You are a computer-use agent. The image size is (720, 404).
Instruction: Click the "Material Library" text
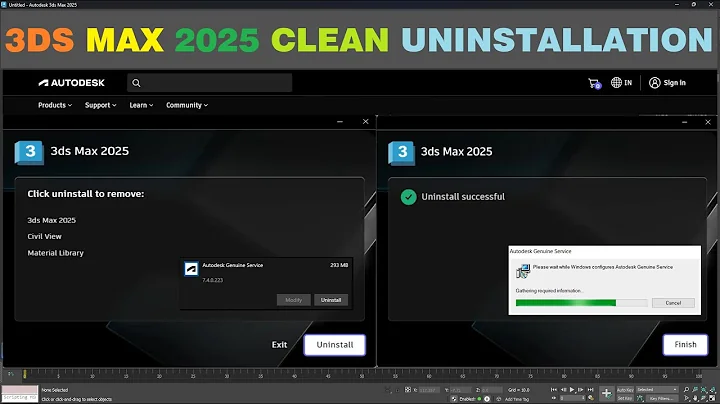[56, 253]
